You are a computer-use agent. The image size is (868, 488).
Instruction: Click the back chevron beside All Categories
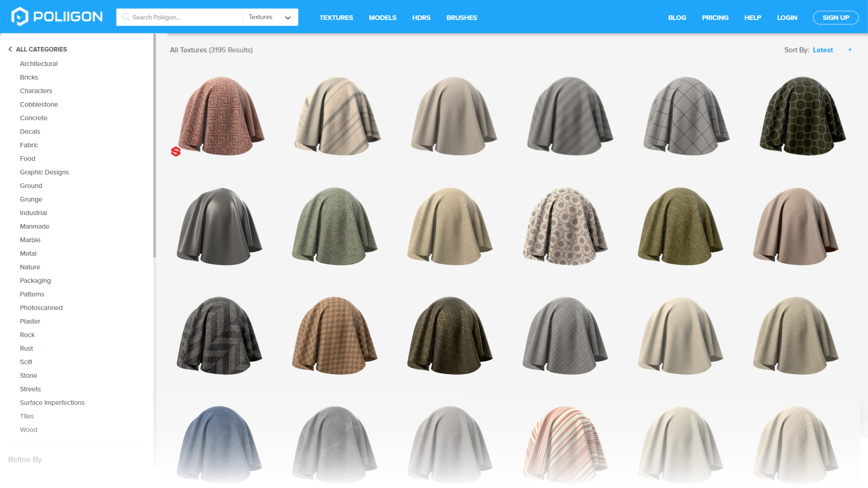(x=10, y=49)
